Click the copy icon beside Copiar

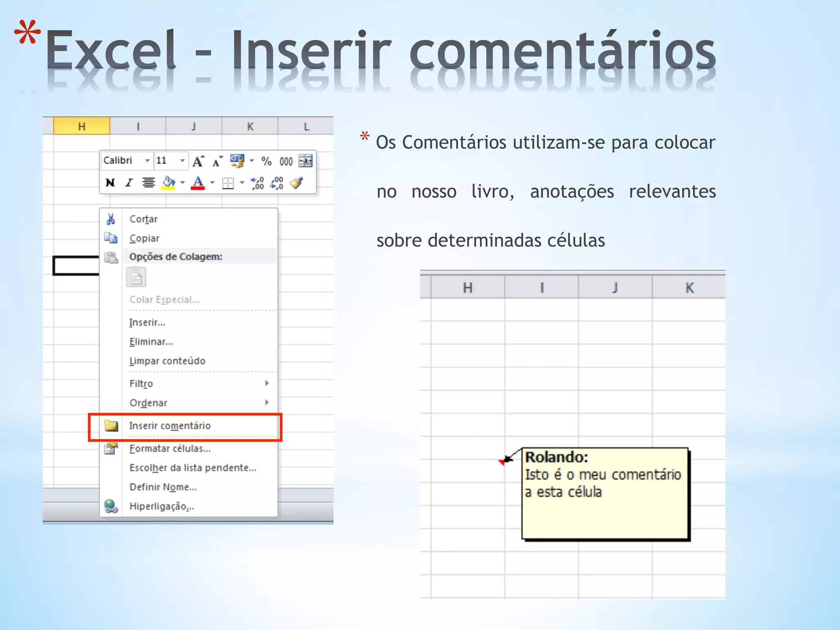(x=111, y=238)
